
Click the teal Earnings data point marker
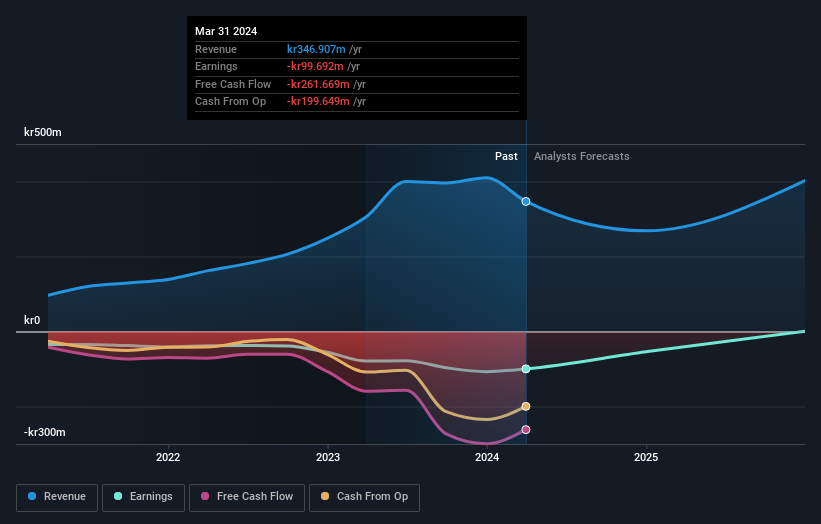coord(526,369)
